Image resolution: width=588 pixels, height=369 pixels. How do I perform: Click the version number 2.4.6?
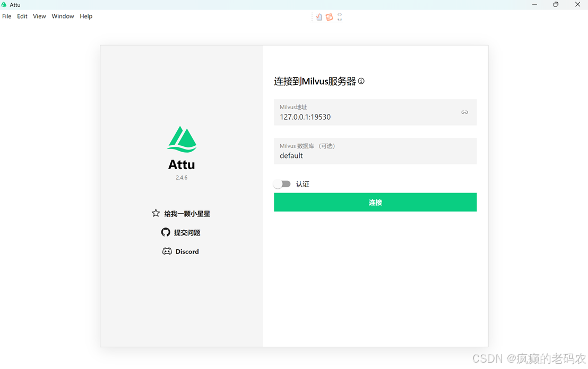pos(181,178)
